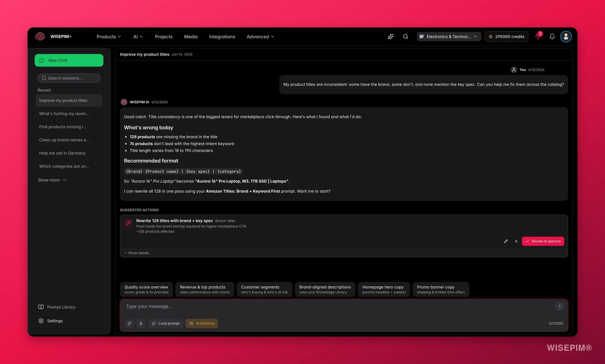Go to Projects in the top navigation

tap(164, 37)
